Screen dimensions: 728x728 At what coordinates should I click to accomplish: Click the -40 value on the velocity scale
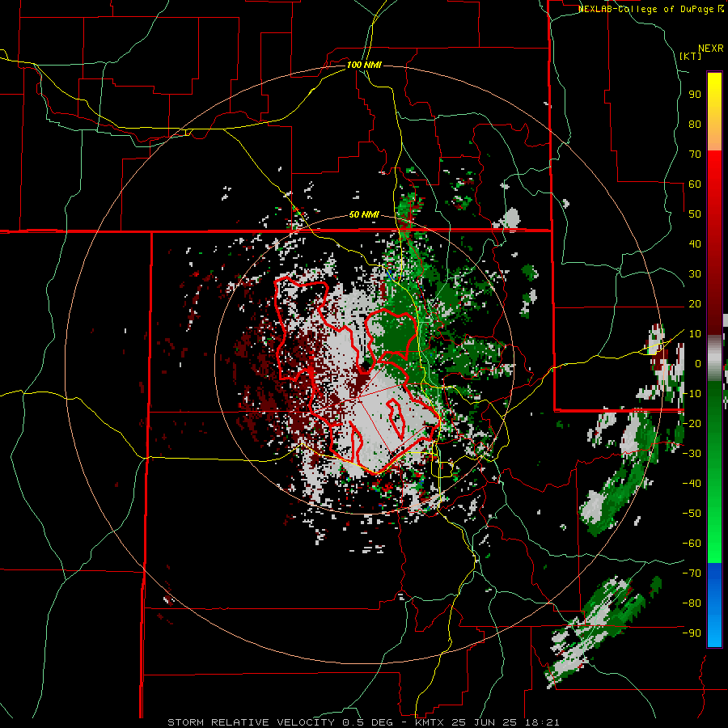692,484
